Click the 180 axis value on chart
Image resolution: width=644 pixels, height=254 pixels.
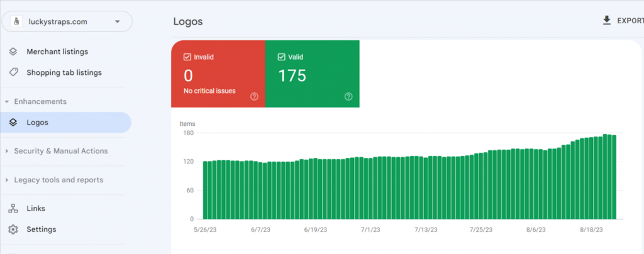click(x=189, y=133)
